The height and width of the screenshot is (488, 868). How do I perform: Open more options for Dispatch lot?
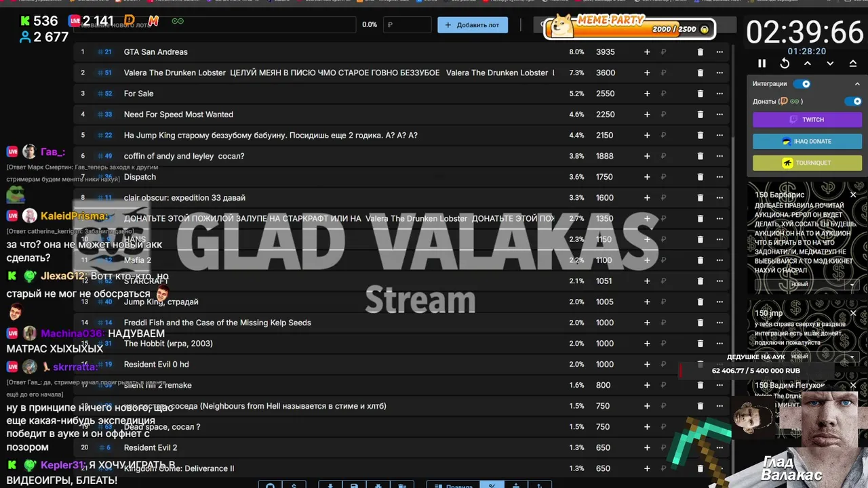pyautogui.click(x=719, y=177)
